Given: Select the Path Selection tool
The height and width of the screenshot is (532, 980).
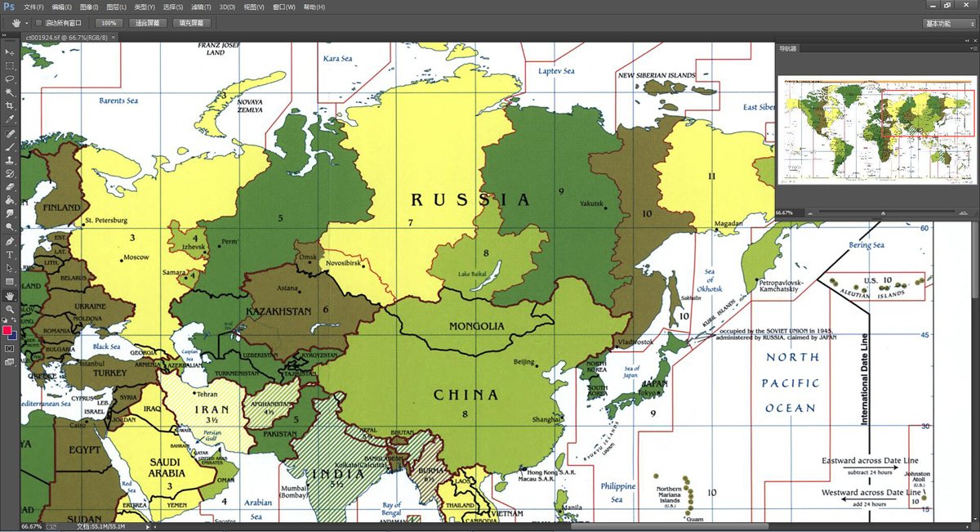Looking at the screenshot, I should (x=10, y=269).
